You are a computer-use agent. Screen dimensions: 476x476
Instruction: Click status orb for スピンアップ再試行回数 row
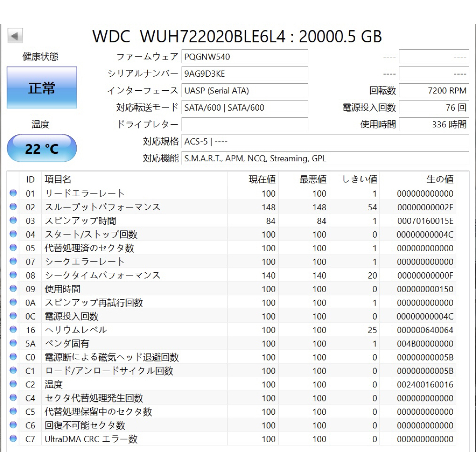tap(13, 302)
